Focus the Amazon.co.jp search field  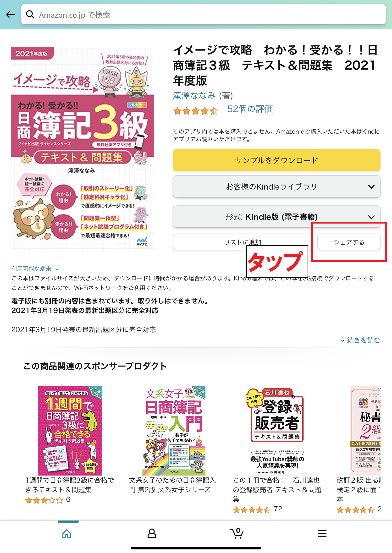click(x=204, y=15)
